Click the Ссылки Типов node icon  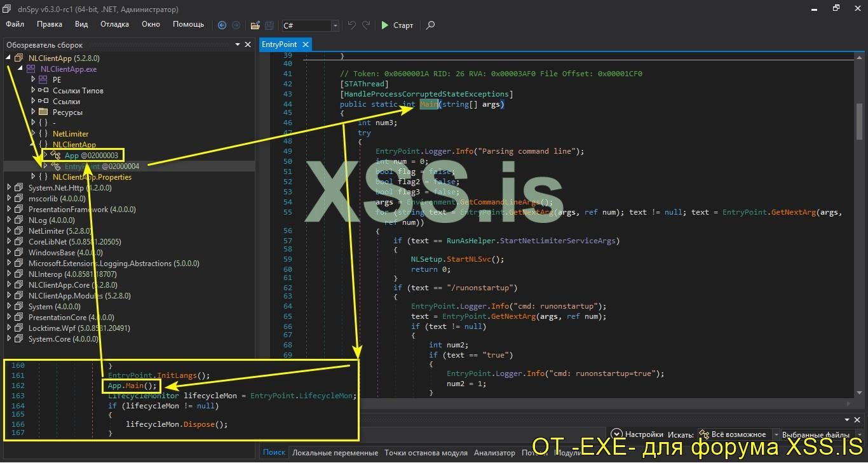pos(43,90)
